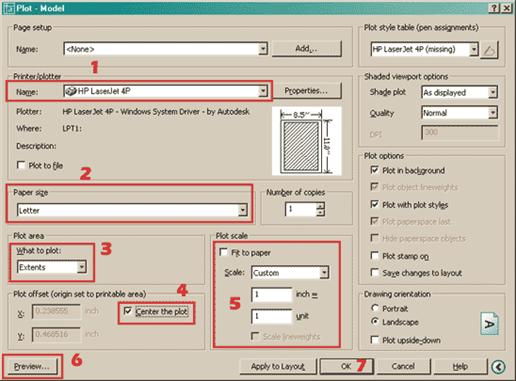Screen dimensions: 516x381
Task: Click the Preview button
Action: tap(32, 366)
